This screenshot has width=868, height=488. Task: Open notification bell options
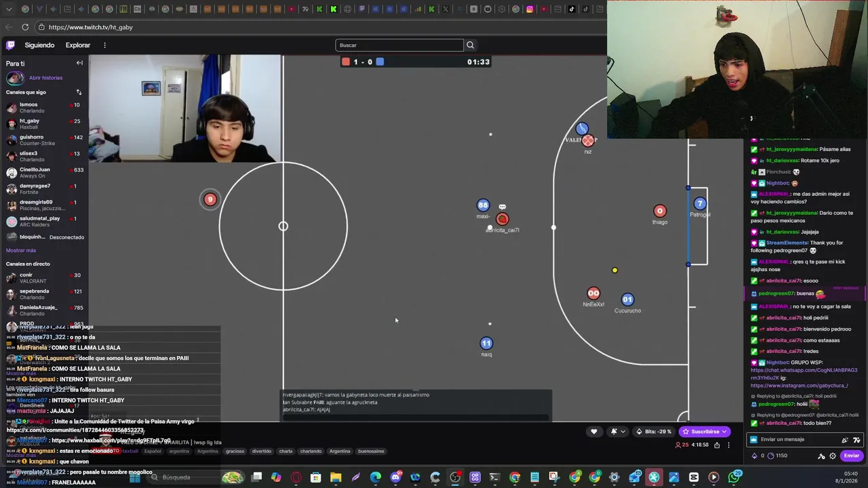click(617, 431)
